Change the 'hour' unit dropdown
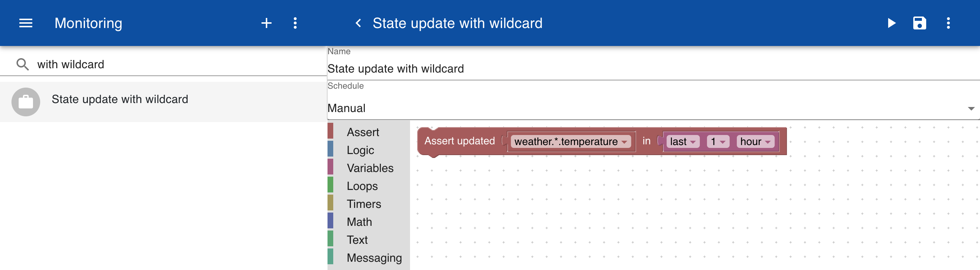 755,142
